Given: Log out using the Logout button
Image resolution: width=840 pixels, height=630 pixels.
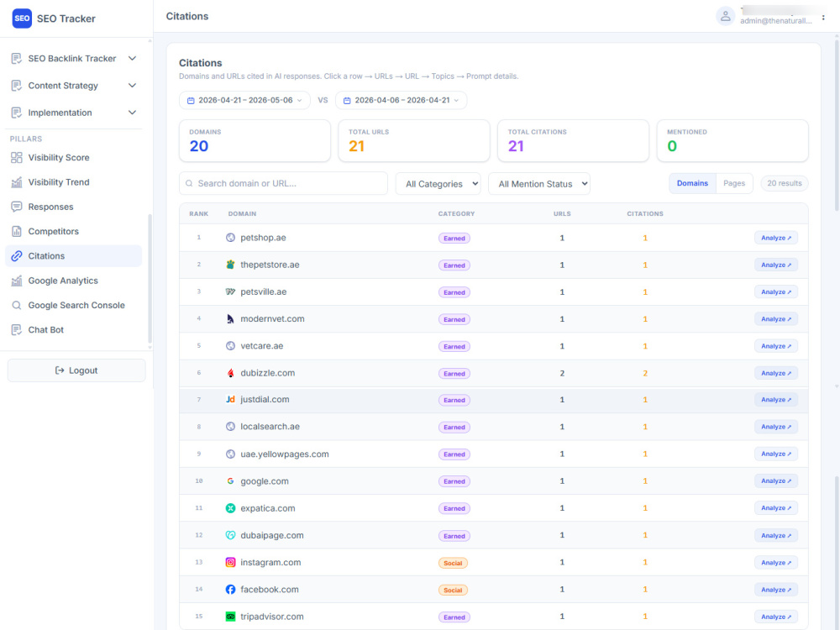Looking at the screenshot, I should coord(76,370).
